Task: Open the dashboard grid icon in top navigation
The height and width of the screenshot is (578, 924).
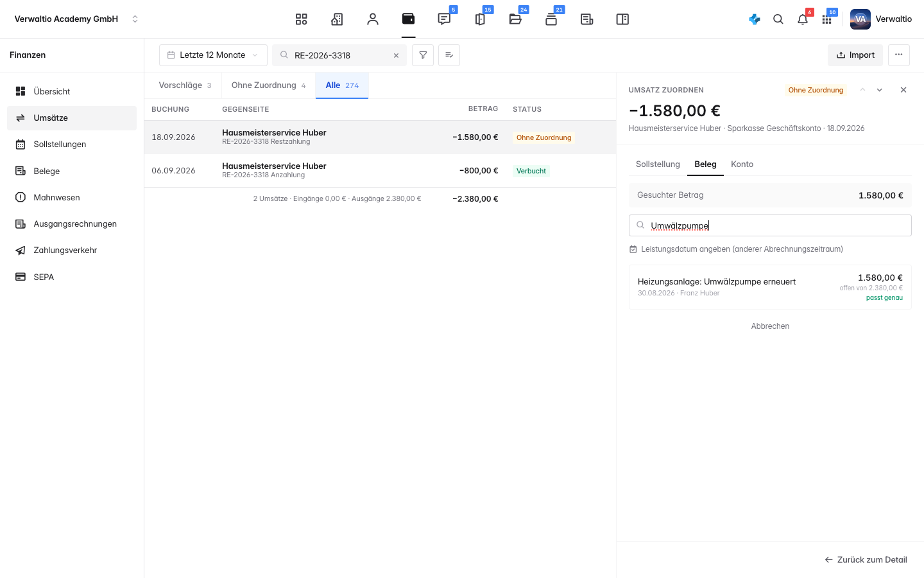Action: (x=301, y=19)
